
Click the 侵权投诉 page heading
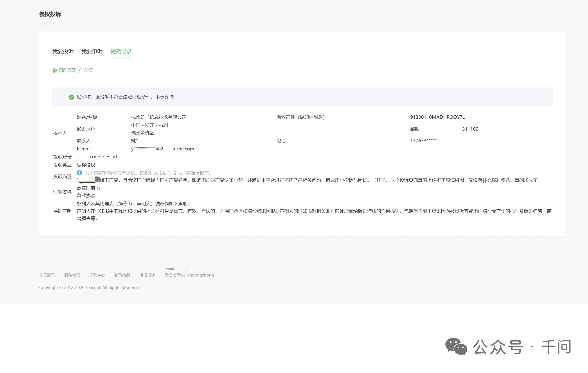point(50,14)
